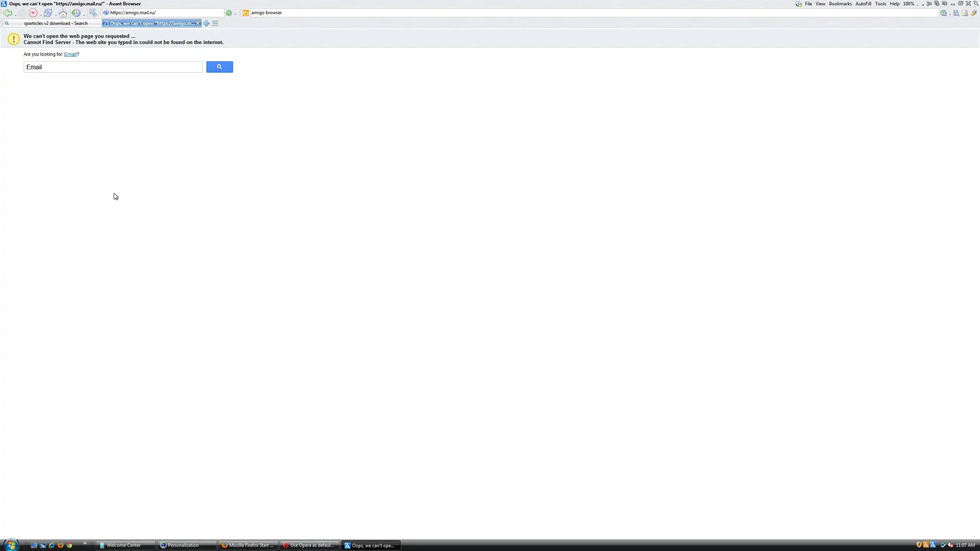The height and width of the screenshot is (551, 980).
Task: Click the Email suggestion link
Action: [70, 54]
